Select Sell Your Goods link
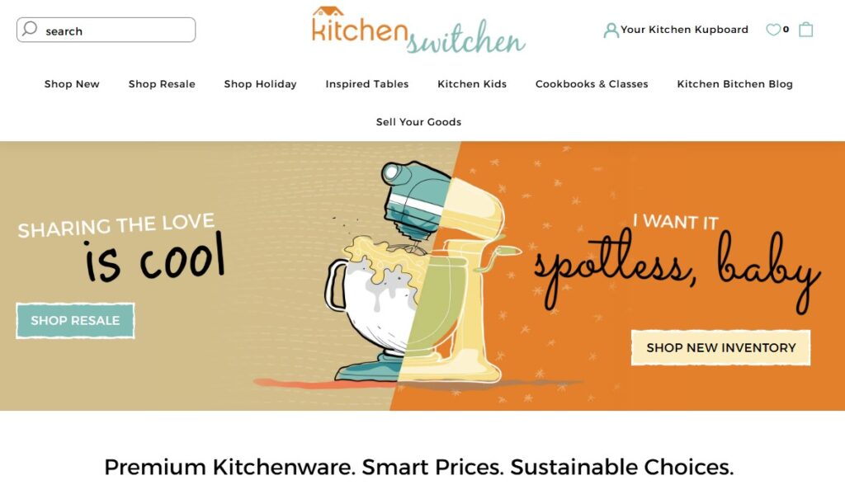This screenshot has width=845, height=504. [418, 122]
